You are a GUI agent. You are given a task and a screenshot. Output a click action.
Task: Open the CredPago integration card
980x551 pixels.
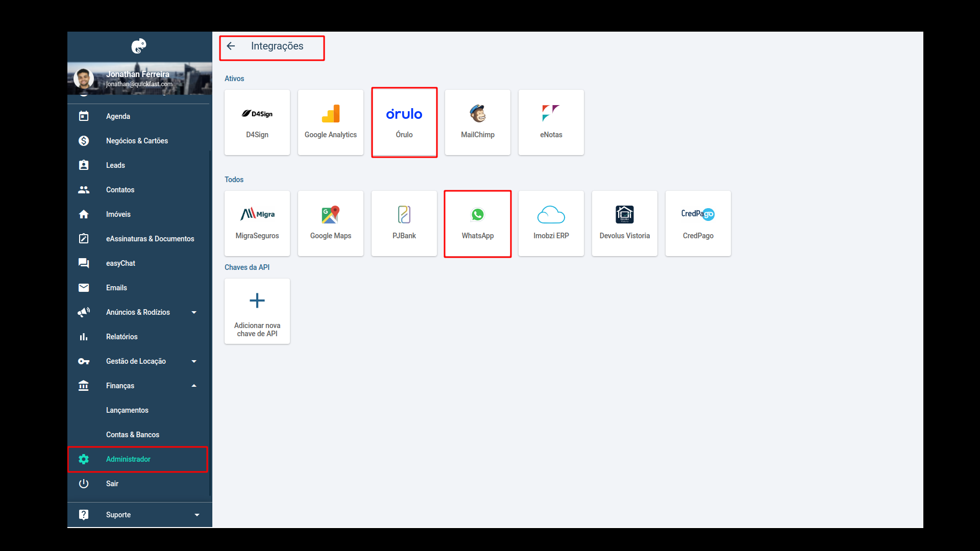point(698,223)
